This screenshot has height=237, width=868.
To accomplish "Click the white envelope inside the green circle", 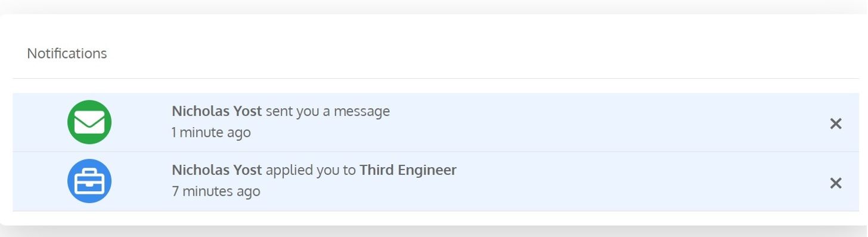I will [x=89, y=122].
